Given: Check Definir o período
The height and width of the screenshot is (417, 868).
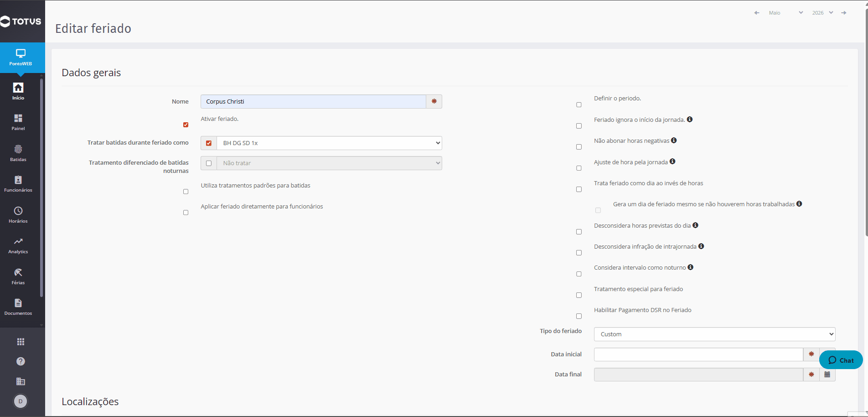Looking at the screenshot, I should click(579, 104).
